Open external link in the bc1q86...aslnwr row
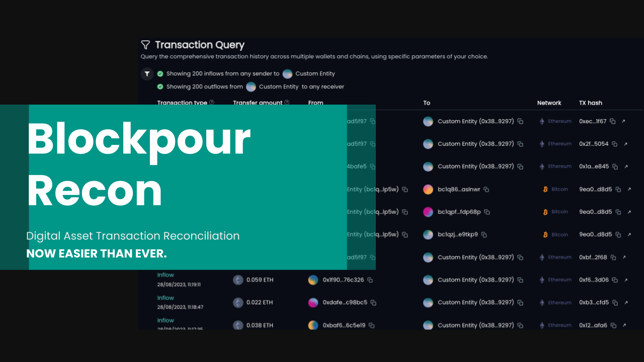Screen dimensions: 644x362 [629, 190]
